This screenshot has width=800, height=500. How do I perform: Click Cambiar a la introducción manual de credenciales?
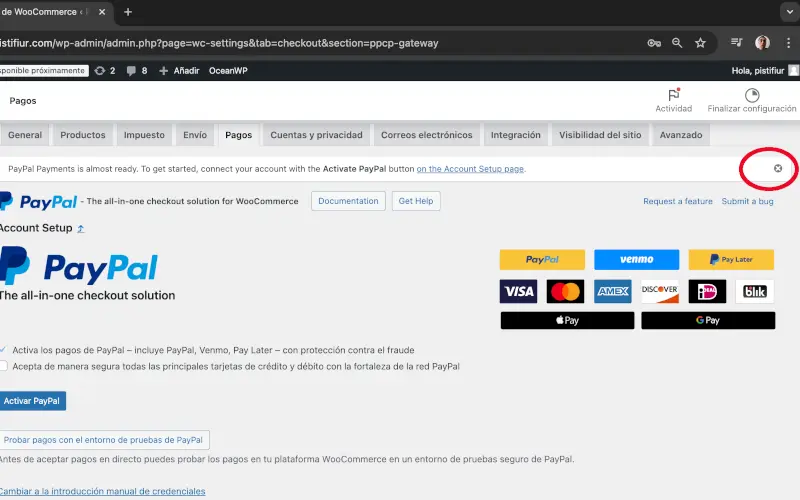103,491
